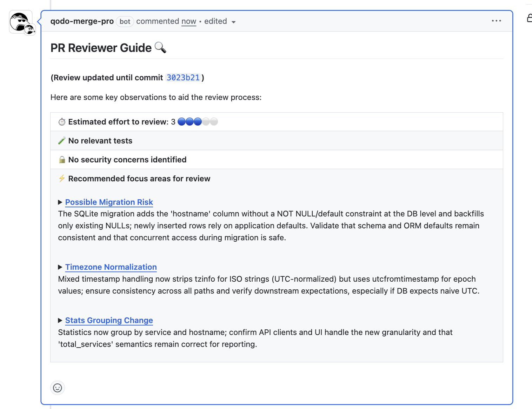Click 'No security concerns identified' text
Screen dimensions: 532x409
click(127, 160)
